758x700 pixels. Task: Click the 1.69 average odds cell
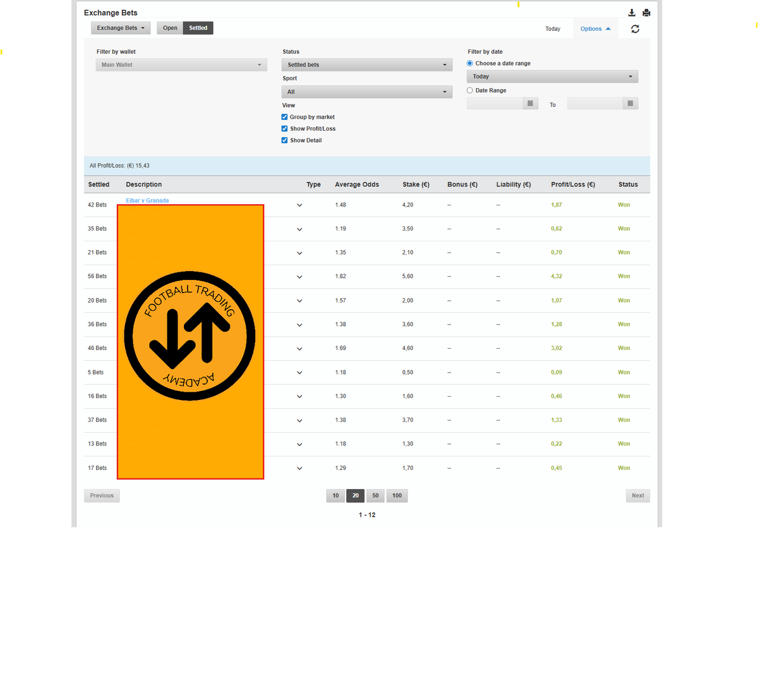click(340, 348)
